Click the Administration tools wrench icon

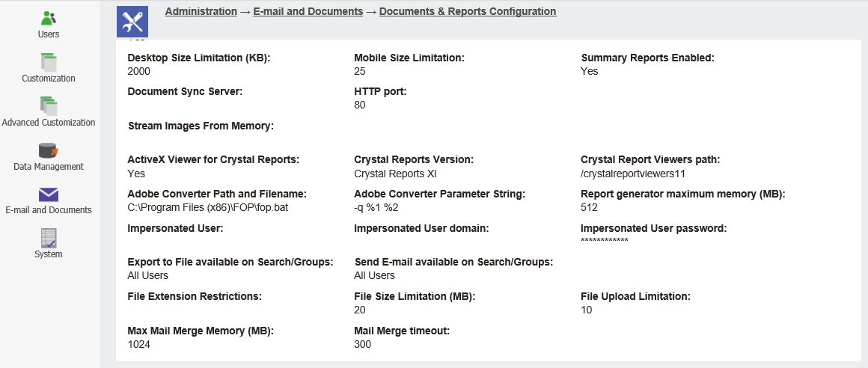tap(132, 22)
